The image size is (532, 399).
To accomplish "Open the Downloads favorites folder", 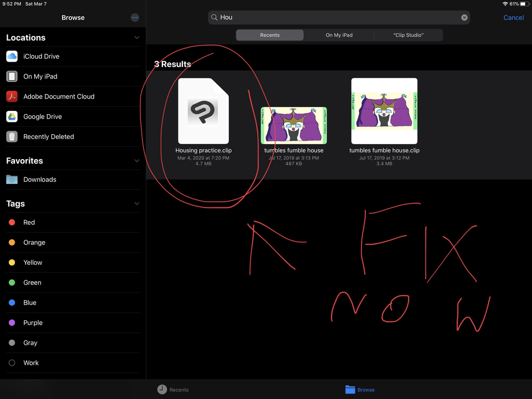I will pos(39,180).
